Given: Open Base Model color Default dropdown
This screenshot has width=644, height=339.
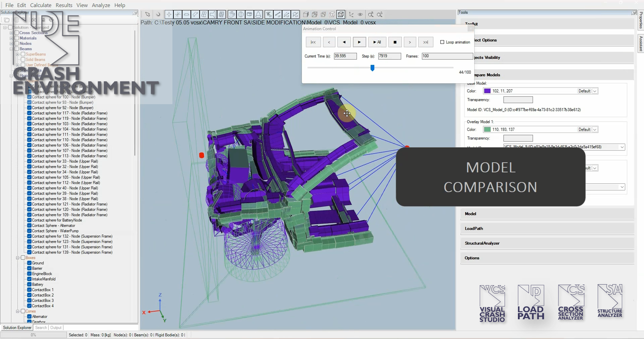Looking at the screenshot, I should 595,91.
